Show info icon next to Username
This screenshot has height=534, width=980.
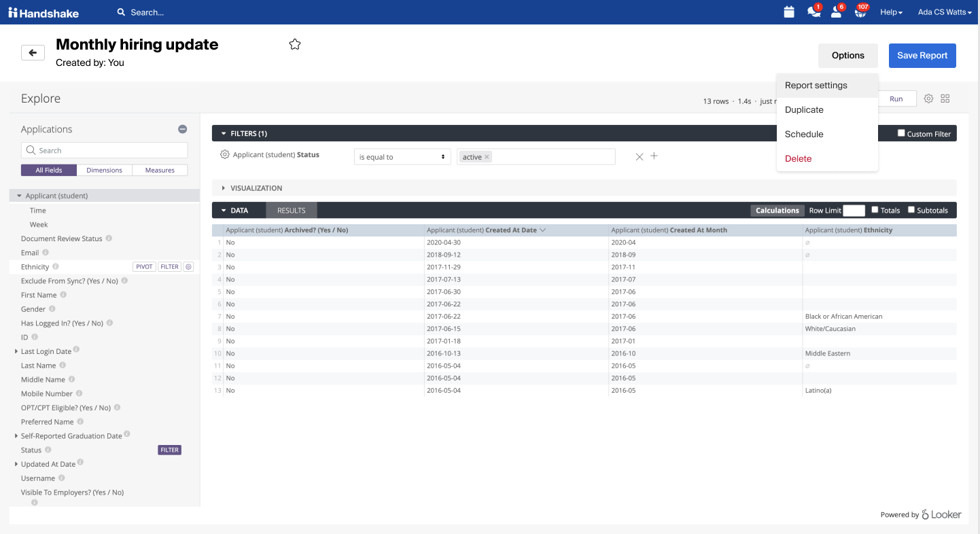(x=61, y=478)
